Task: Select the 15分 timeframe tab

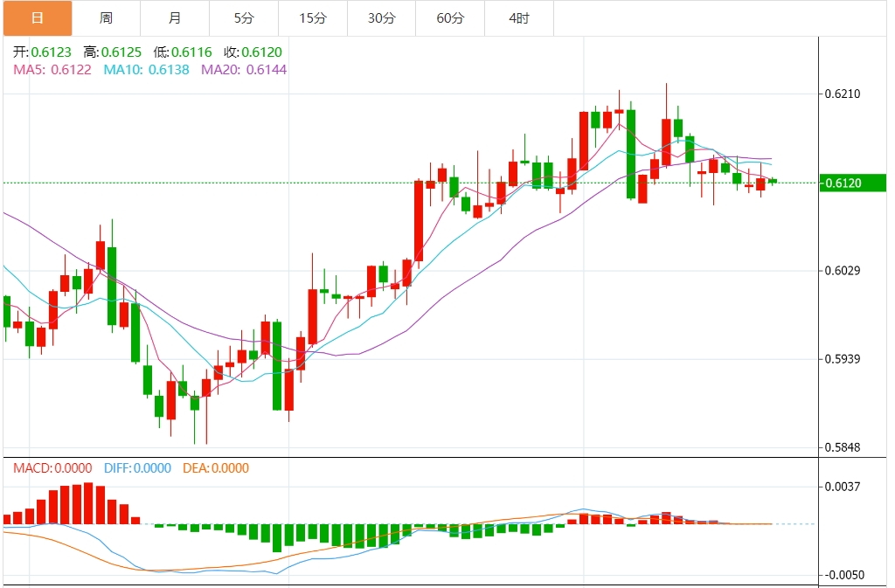Action: [312, 17]
